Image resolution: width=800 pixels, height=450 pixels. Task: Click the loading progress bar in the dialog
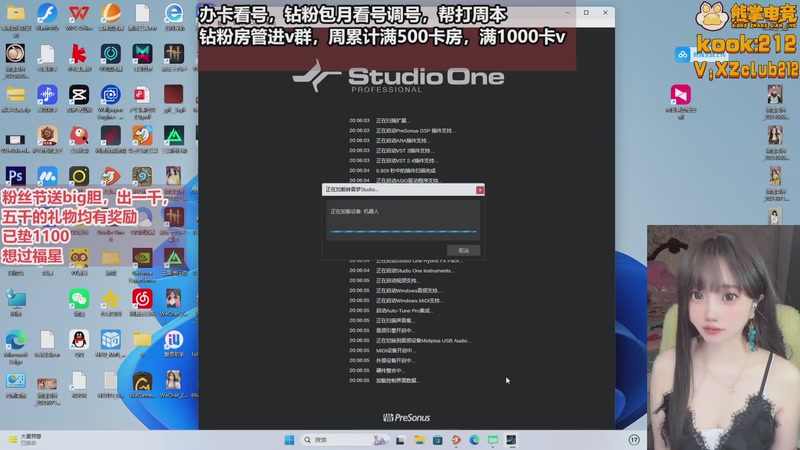point(403,232)
